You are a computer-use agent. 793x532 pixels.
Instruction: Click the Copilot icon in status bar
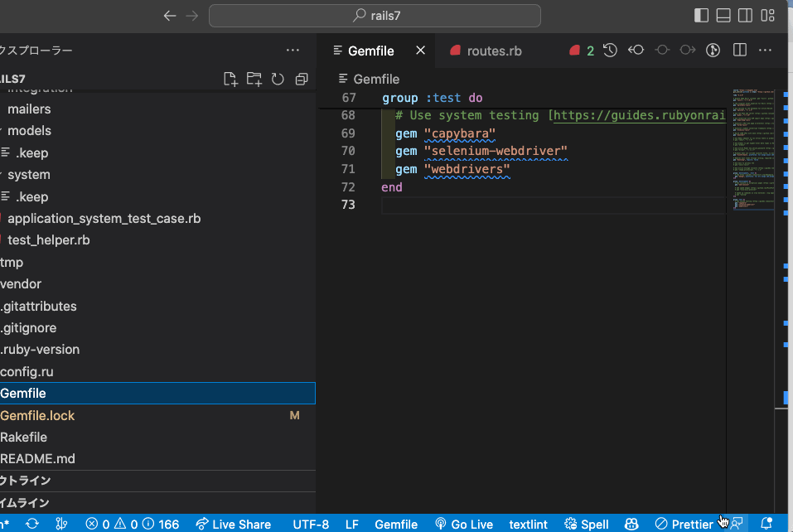(x=631, y=524)
